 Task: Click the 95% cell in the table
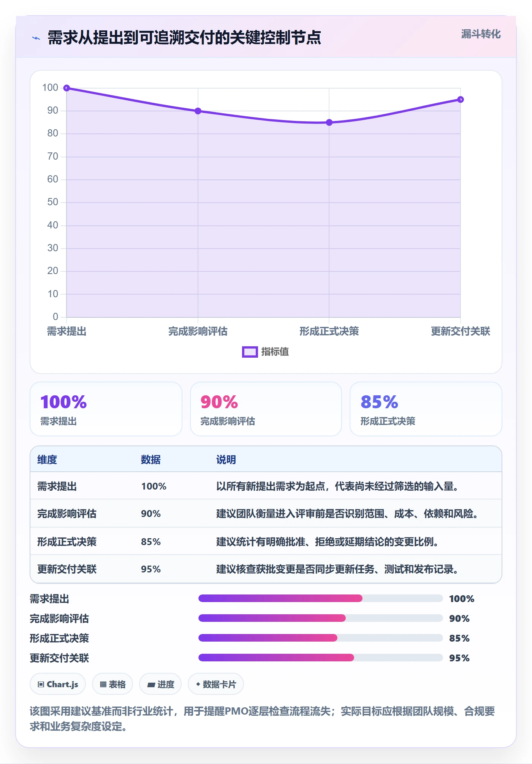(x=151, y=569)
